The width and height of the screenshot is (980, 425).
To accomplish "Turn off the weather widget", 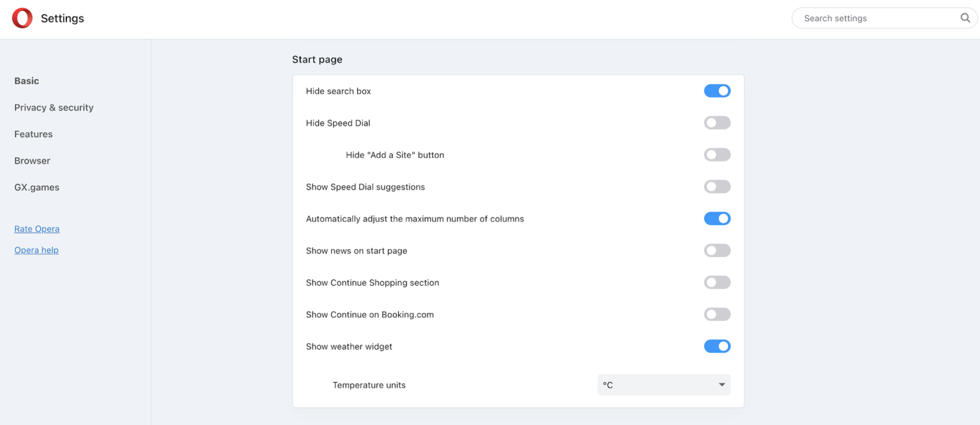I will coord(717,346).
